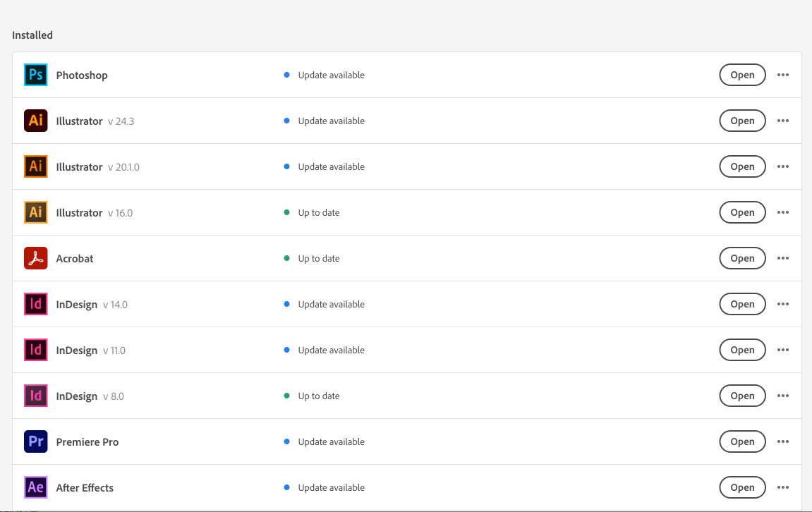Open Illustrator v 20.1.0 with Open button
Screen dimensions: 812x512
(742, 166)
